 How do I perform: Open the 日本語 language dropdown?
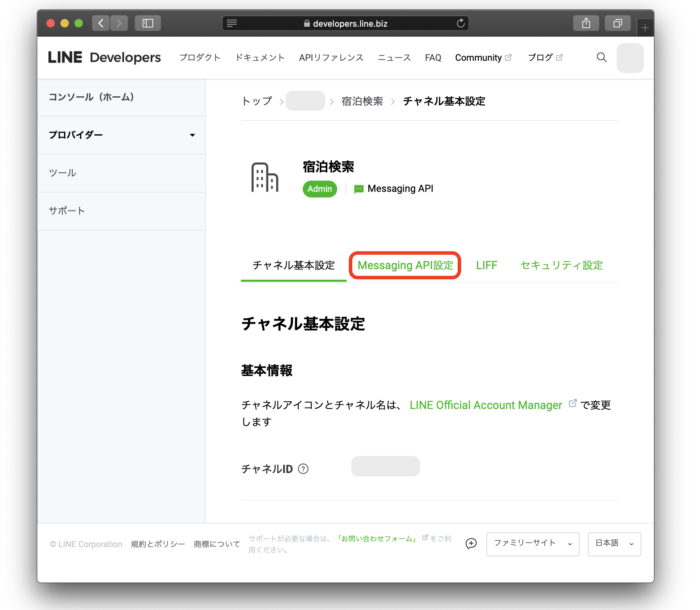[614, 543]
